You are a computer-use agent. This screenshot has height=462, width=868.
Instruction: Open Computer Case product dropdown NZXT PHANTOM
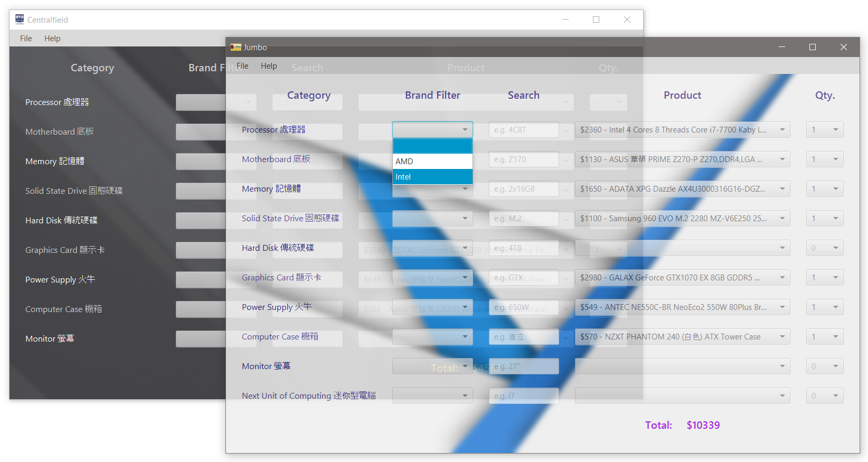682,337
